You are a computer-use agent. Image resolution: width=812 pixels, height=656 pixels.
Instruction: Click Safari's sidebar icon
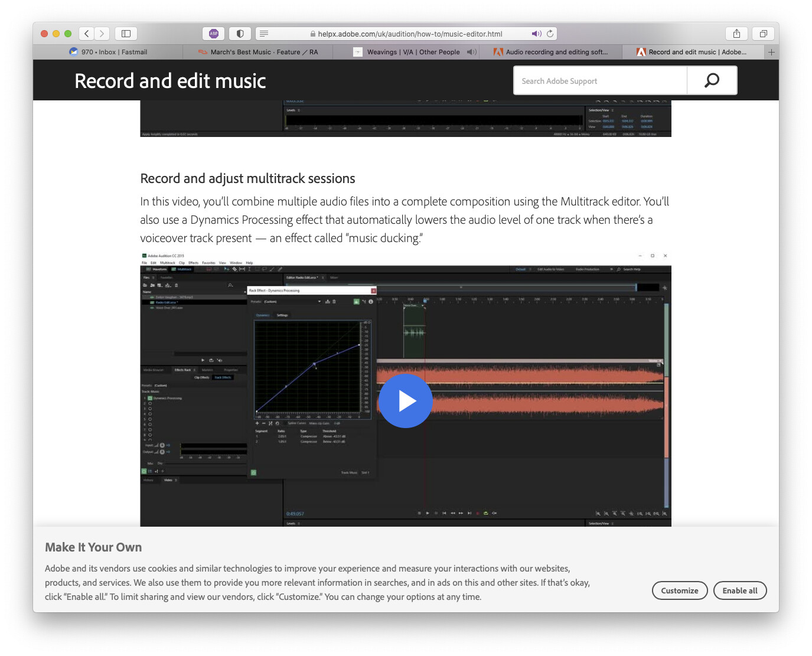(126, 34)
